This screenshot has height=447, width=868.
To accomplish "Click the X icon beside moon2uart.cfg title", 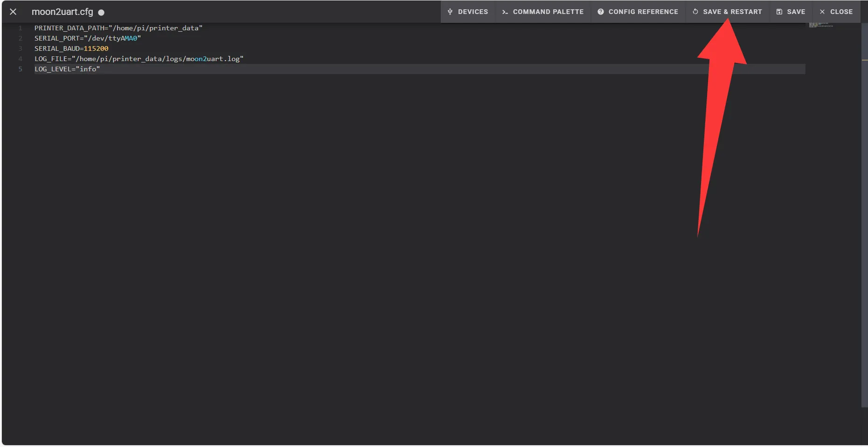I will pyautogui.click(x=13, y=12).
